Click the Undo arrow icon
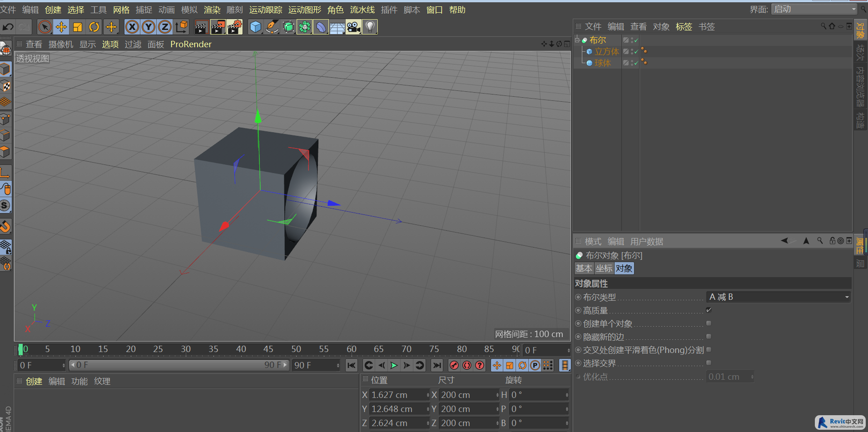 tap(8, 27)
